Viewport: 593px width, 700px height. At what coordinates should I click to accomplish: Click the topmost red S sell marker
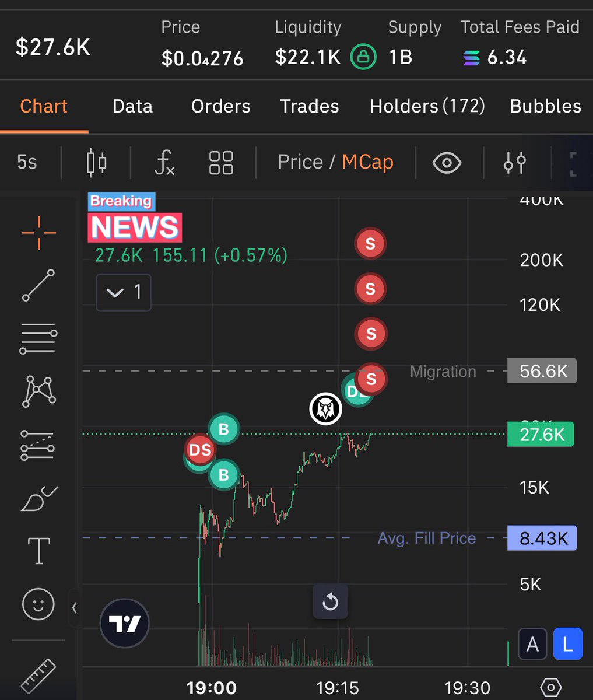pyautogui.click(x=370, y=243)
